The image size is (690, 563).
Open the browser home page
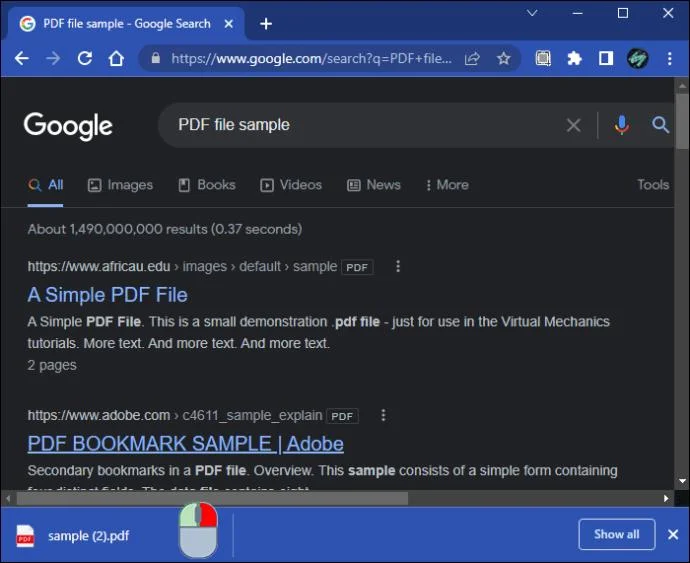[x=116, y=58]
